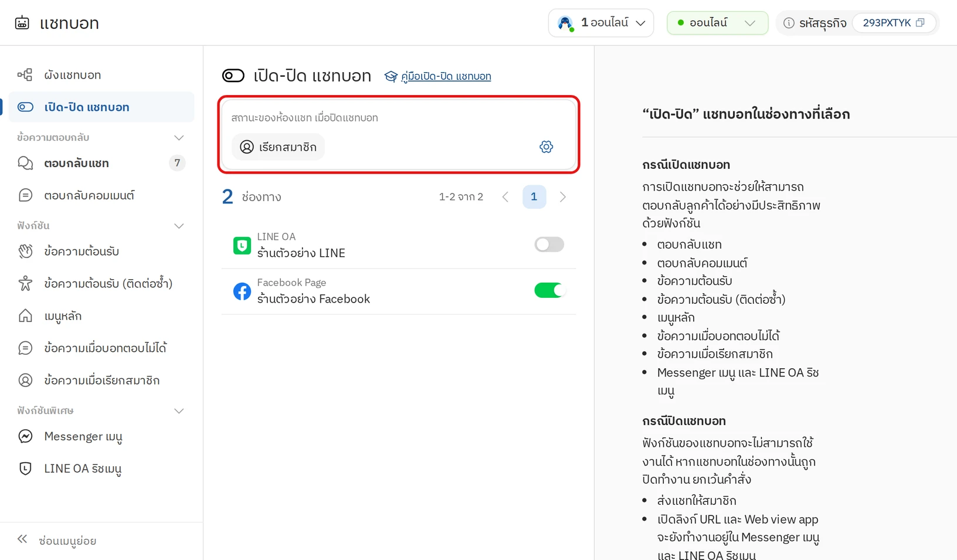957x560 pixels.
Task: Click the ผังแชทบอท flow diagram icon
Action: pos(25,74)
